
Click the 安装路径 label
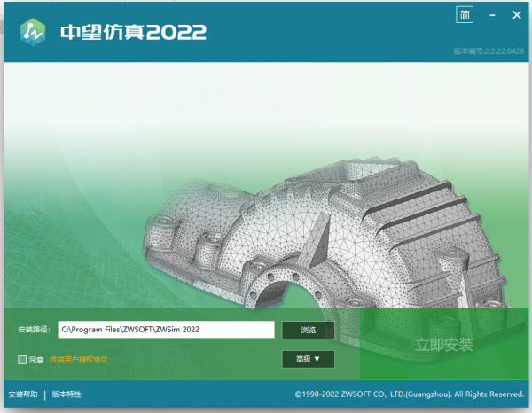[x=34, y=330]
